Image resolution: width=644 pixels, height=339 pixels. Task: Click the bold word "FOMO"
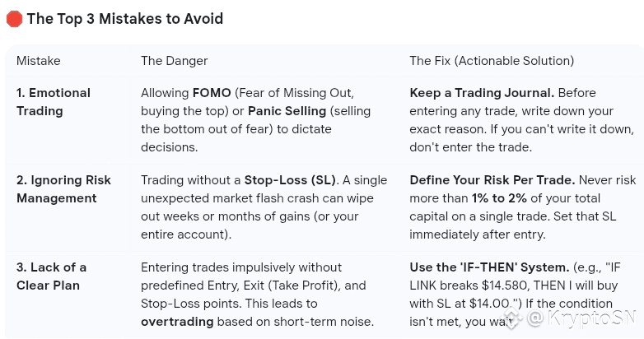point(212,93)
